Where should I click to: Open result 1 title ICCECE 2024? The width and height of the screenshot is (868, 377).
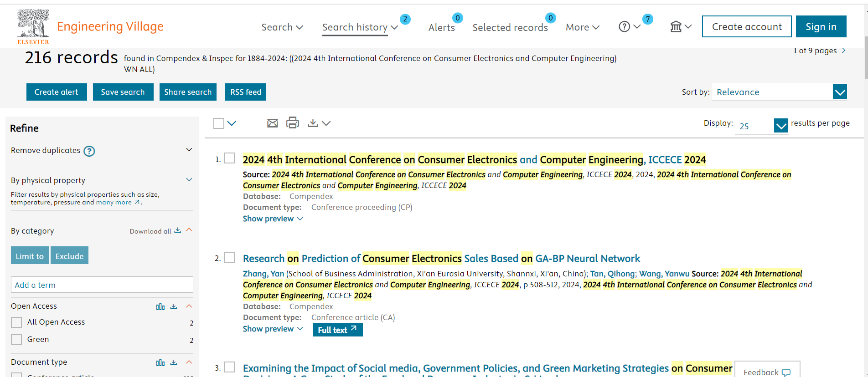(474, 160)
